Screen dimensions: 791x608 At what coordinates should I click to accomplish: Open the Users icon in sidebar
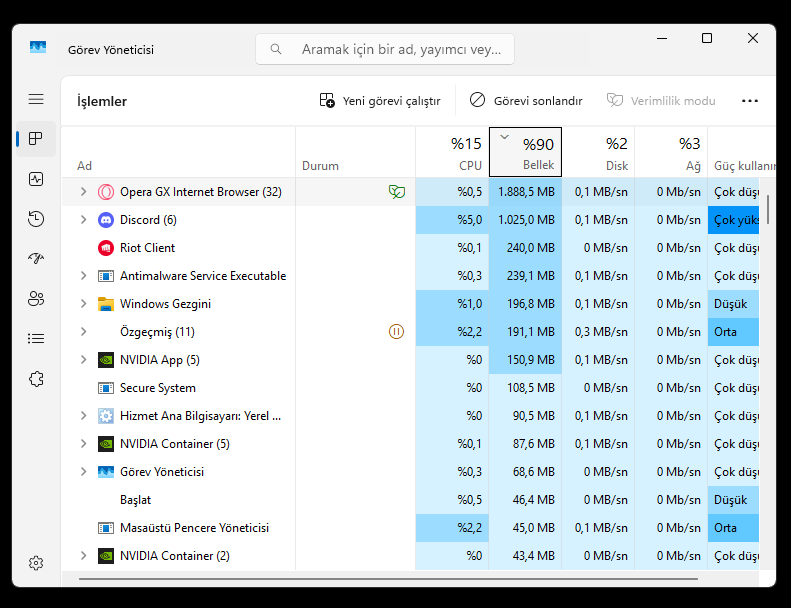36,299
